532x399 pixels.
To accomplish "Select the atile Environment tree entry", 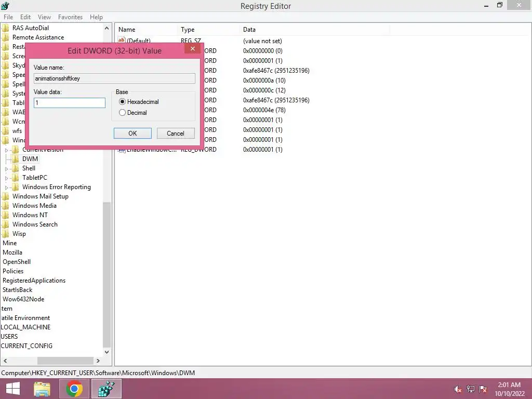I will 25,318.
